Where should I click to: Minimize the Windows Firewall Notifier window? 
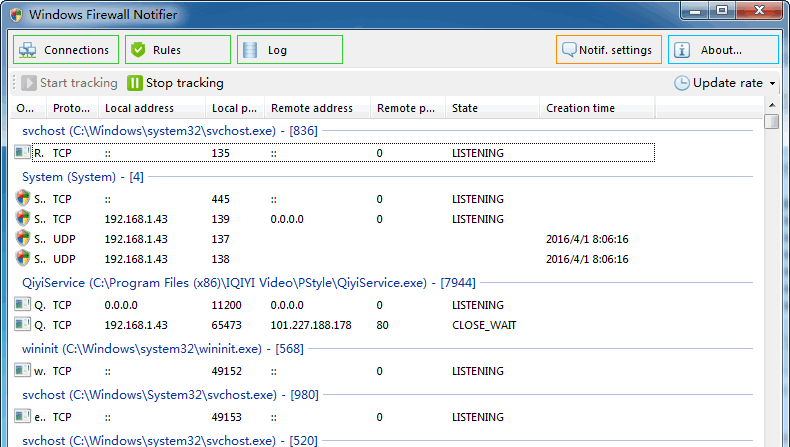(x=695, y=10)
